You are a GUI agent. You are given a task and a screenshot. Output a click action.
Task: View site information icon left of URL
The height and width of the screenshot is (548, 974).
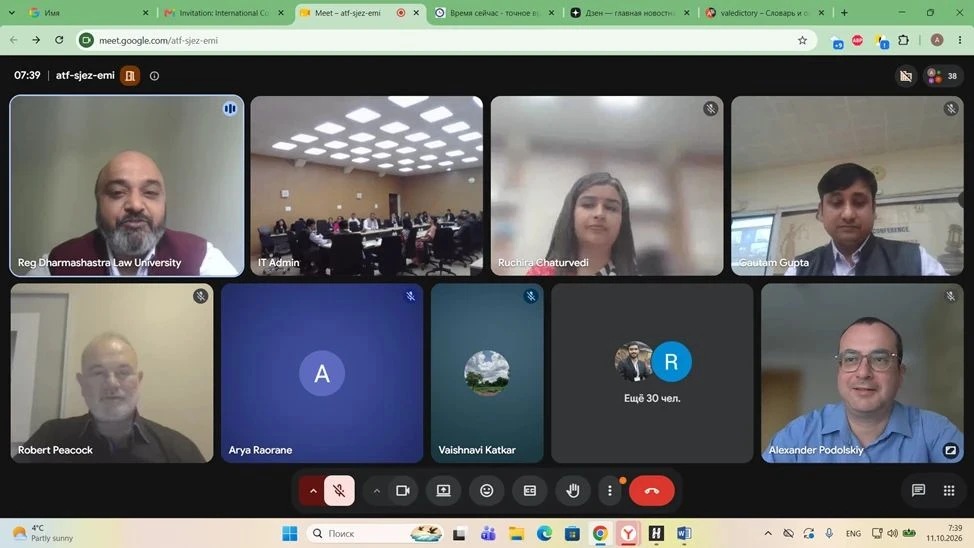coord(86,40)
